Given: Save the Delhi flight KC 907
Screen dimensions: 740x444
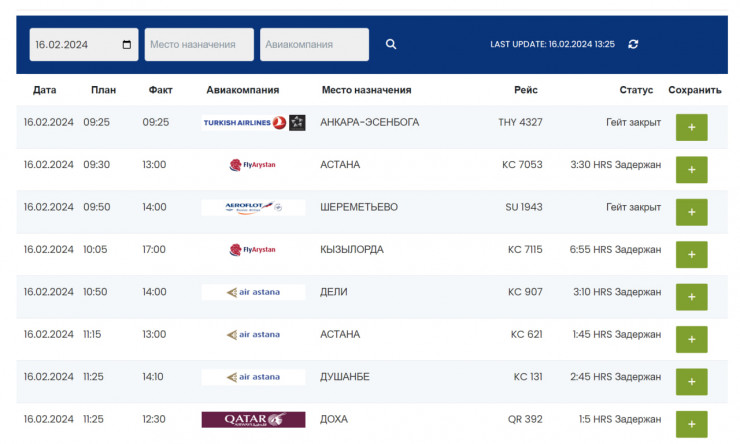Looking at the screenshot, I should click(x=691, y=297).
